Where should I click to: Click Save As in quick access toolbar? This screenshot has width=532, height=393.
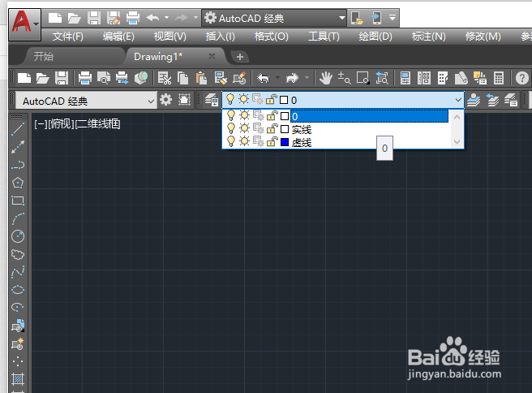tap(114, 18)
